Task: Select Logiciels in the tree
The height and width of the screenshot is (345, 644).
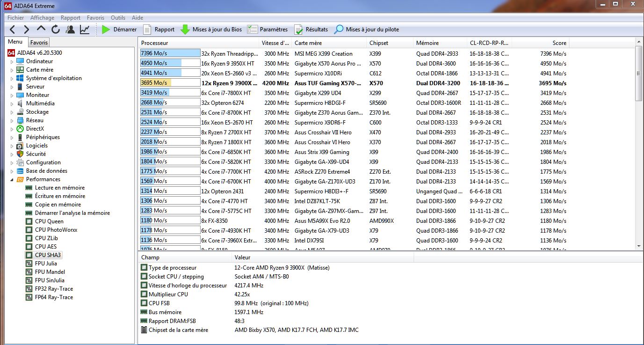Action: click(37, 146)
